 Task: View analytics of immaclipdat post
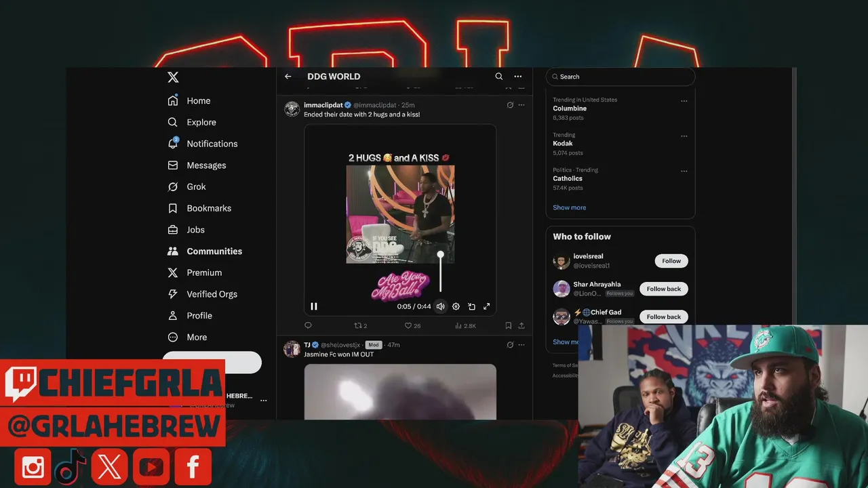465,326
